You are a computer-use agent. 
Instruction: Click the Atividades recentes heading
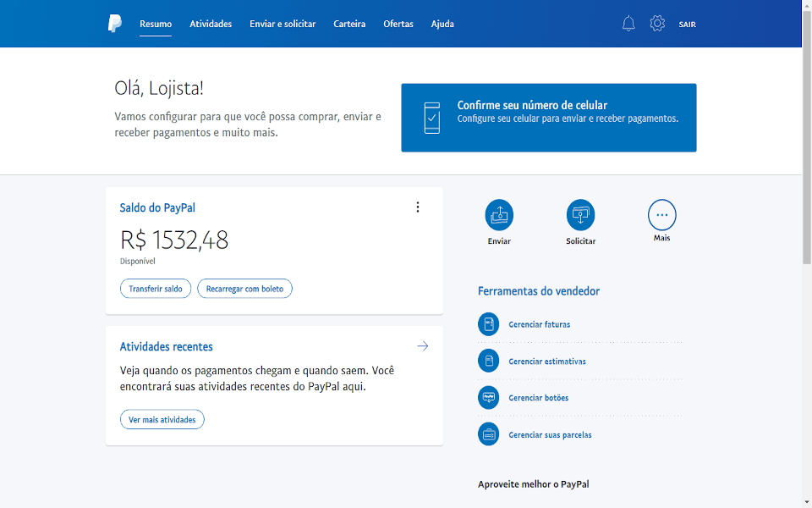tap(167, 347)
